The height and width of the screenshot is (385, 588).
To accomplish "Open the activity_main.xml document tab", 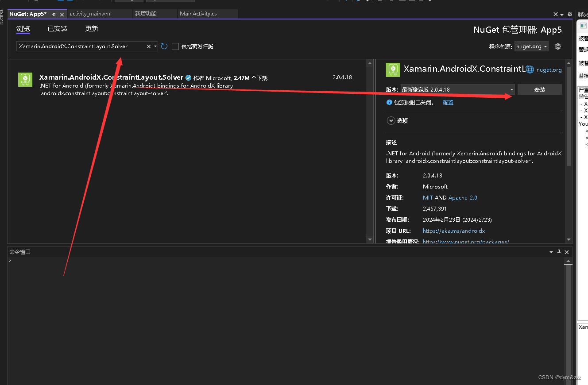I will coord(91,14).
